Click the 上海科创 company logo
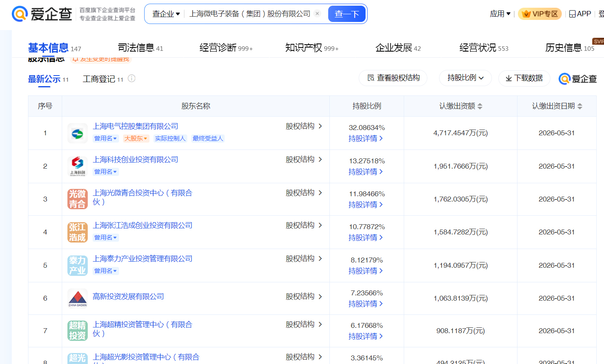 (77, 167)
